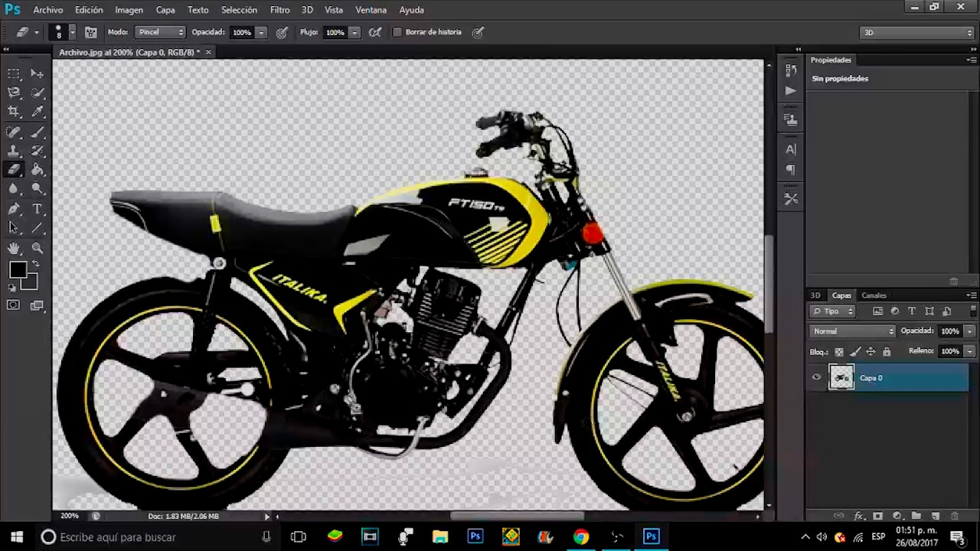The height and width of the screenshot is (551, 980).
Task: Toggle pressure for size button
Action: tap(478, 32)
